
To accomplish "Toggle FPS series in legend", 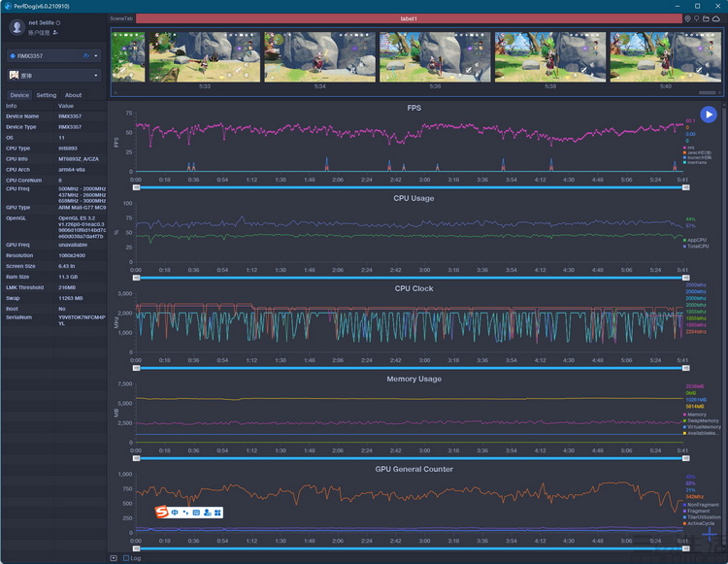I will pyautogui.click(x=689, y=148).
